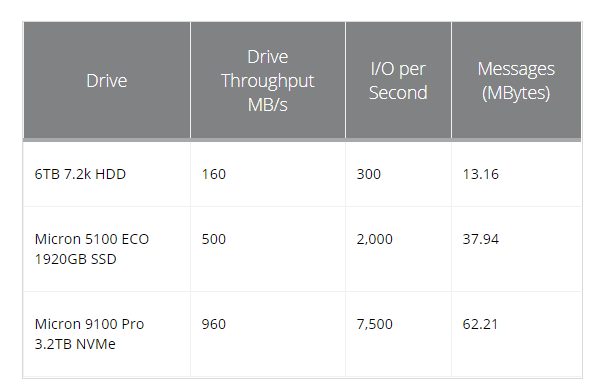Click the 3.2TB NVMe text line
Viewport: 615px width, 391px height.
[x=75, y=344]
